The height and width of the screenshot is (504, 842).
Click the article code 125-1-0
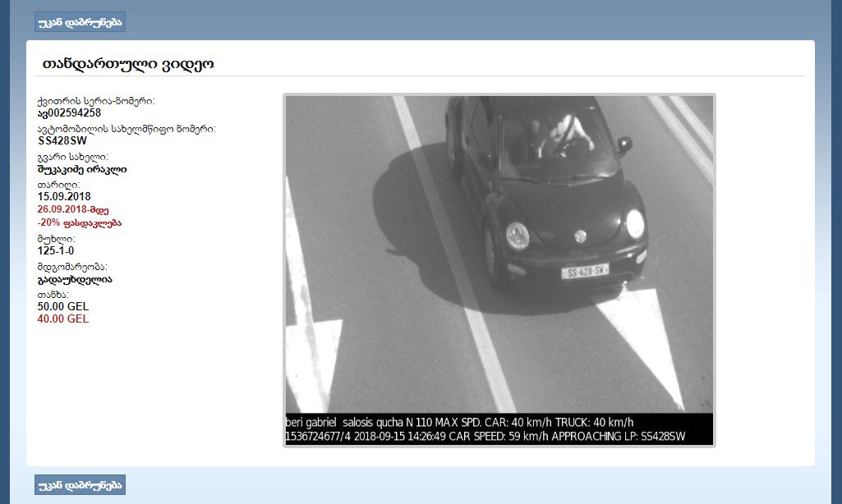click(56, 250)
